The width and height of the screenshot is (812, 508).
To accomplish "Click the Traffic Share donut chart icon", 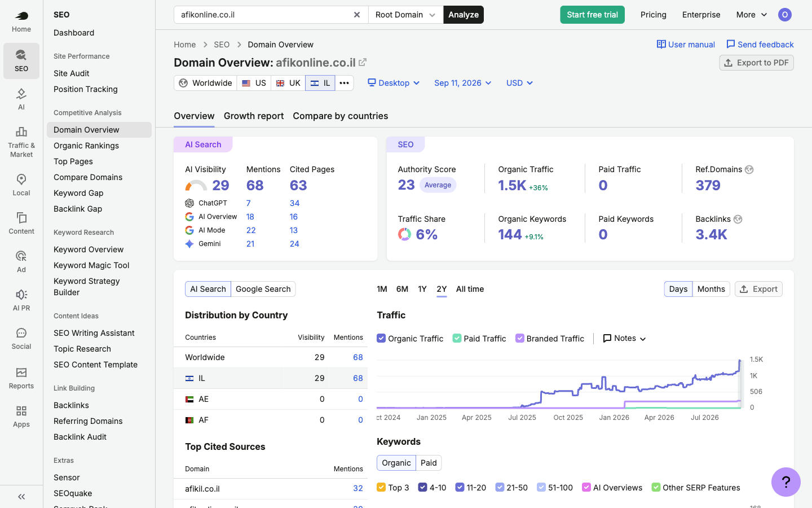I will 405,234.
